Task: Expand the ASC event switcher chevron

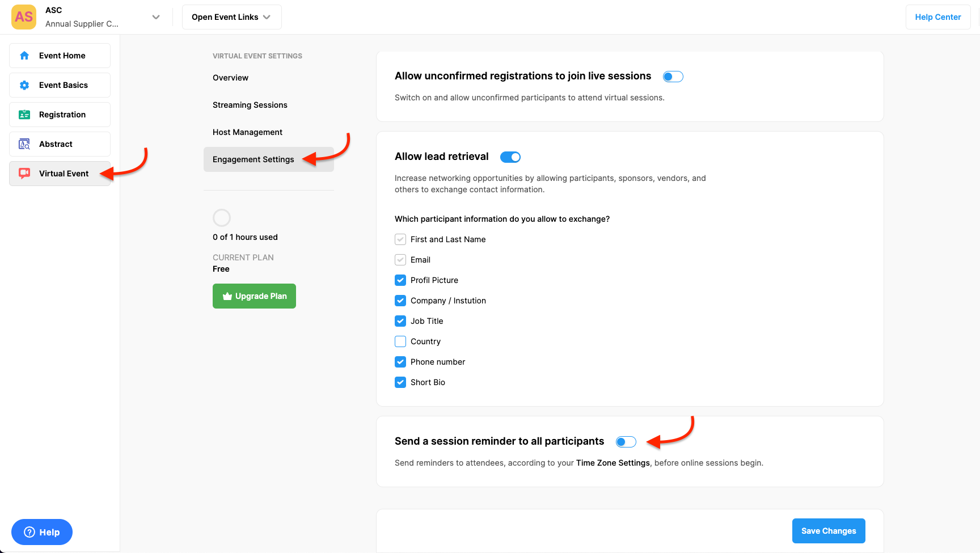Action: pyautogui.click(x=156, y=17)
